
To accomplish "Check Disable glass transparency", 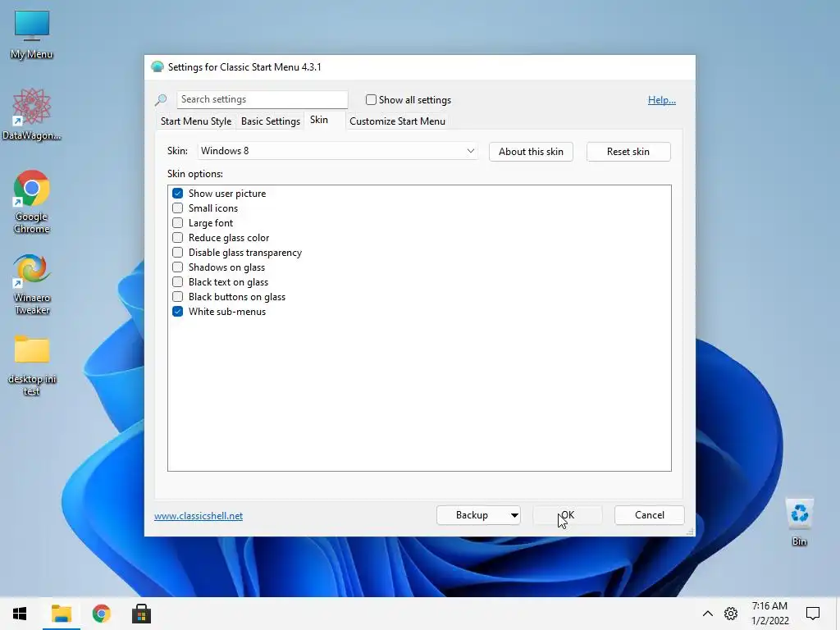I will [177, 253].
